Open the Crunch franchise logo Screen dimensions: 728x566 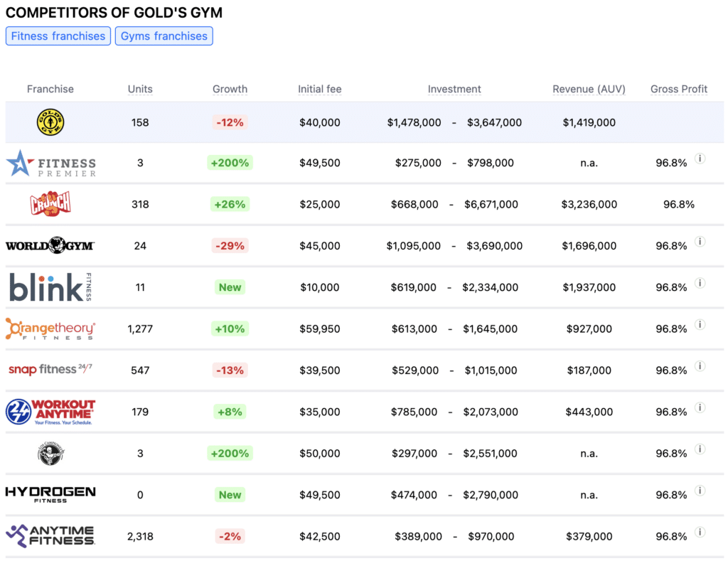pos(50,204)
